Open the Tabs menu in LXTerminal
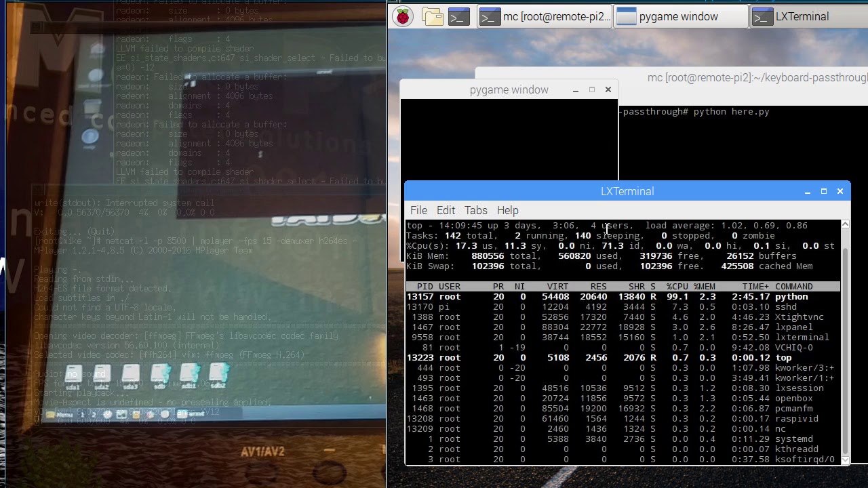Viewport: 868px width, 488px height. click(475, 210)
